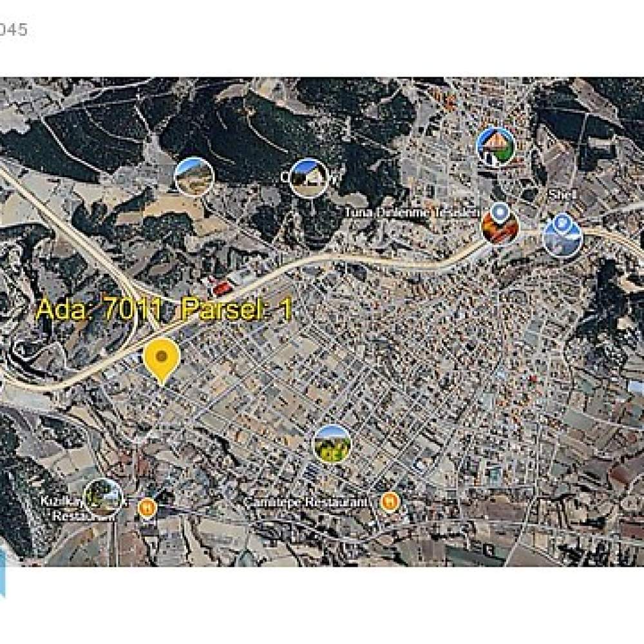Click the Camlitepe Restaurant label
This screenshot has width=644, height=644.
(x=305, y=502)
